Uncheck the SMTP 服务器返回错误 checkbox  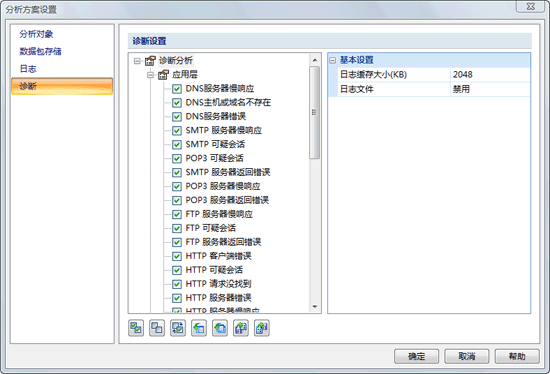177,173
